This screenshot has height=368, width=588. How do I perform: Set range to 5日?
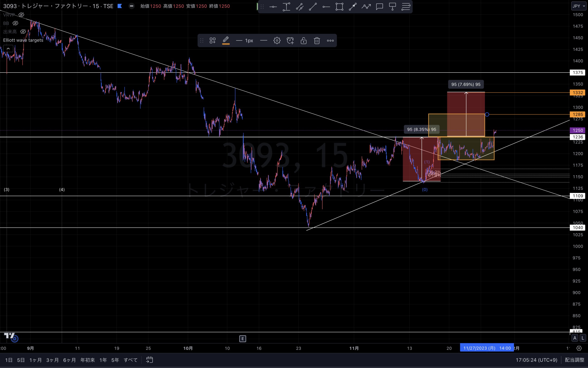coord(21,360)
